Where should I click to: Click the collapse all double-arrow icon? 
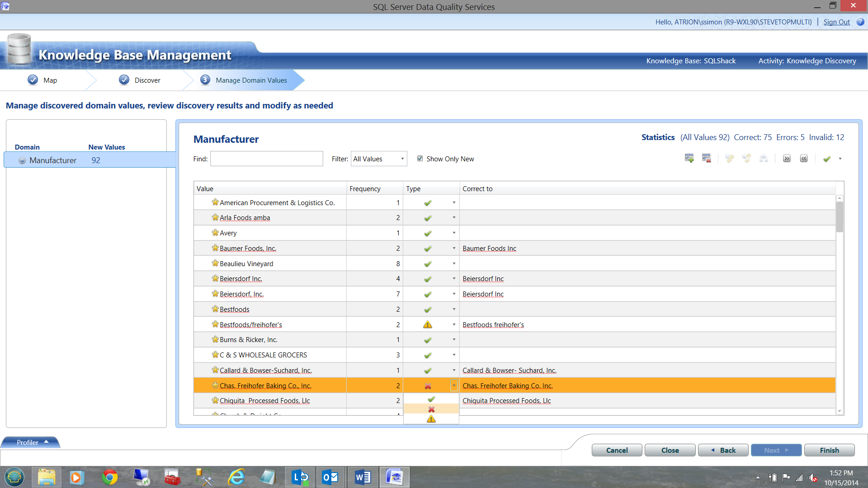pos(804,159)
